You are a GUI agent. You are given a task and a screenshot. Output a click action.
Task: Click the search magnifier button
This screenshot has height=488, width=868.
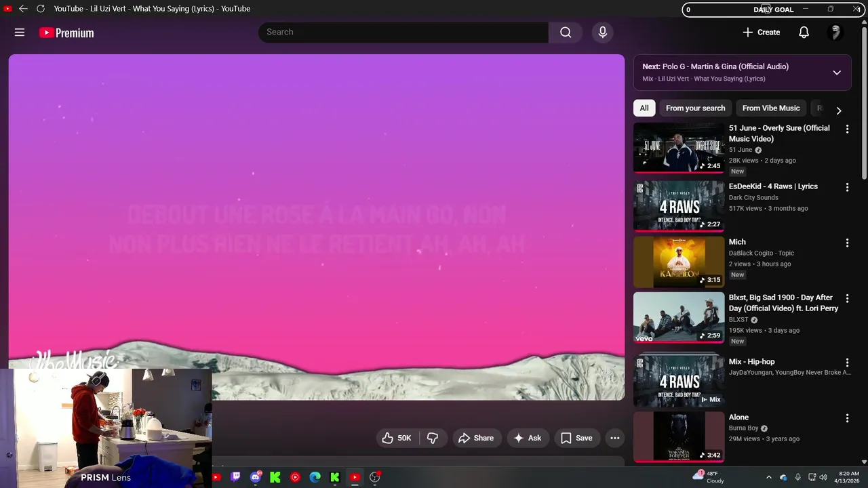(566, 32)
